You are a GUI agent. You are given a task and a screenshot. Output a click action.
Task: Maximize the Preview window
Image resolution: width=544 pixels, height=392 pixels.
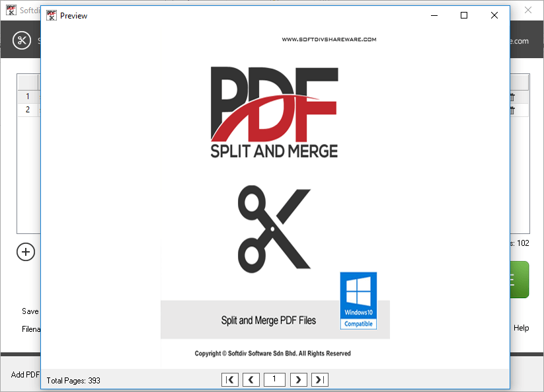point(464,15)
